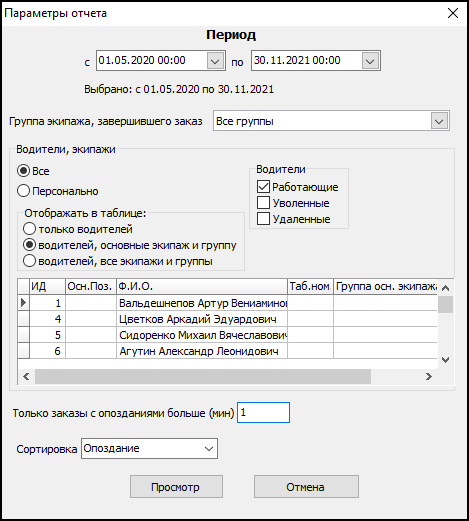Open the start date calendar dropdown arrow

(x=215, y=61)
